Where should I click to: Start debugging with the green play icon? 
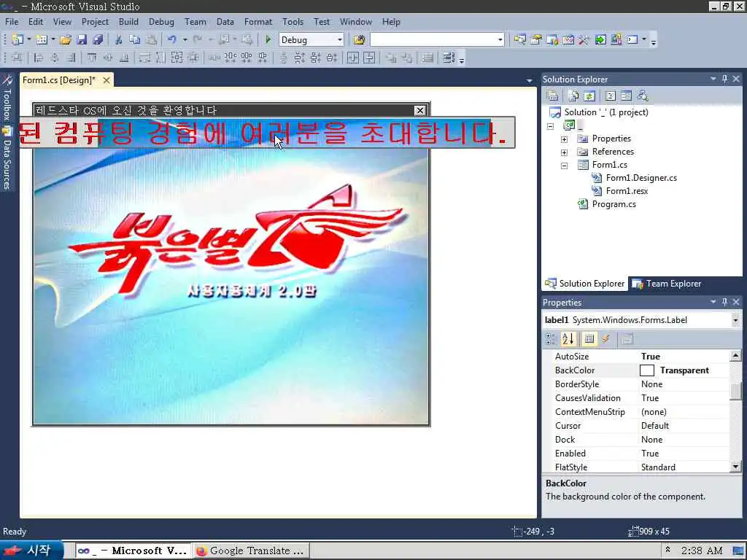268,40
